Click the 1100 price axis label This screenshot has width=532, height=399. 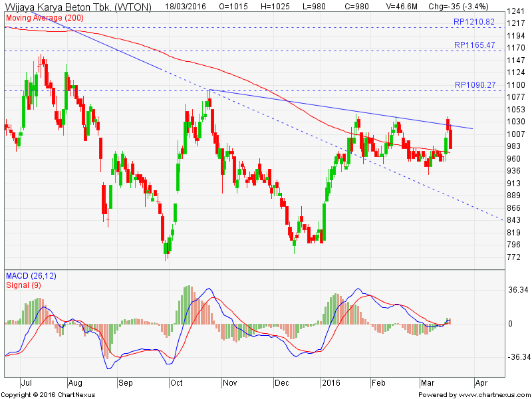pos(515,85)
